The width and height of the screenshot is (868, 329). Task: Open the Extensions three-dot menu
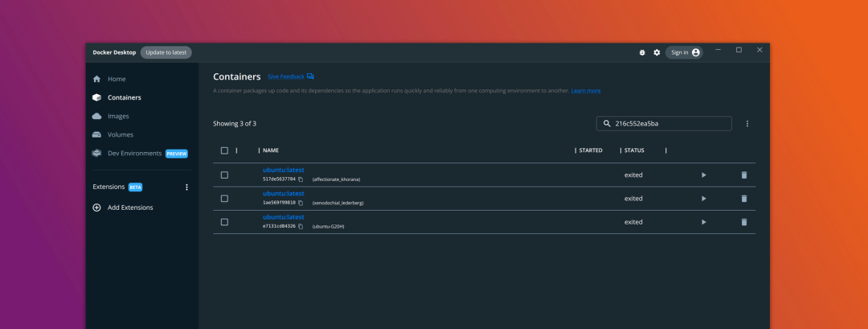(x=186, y=187)
